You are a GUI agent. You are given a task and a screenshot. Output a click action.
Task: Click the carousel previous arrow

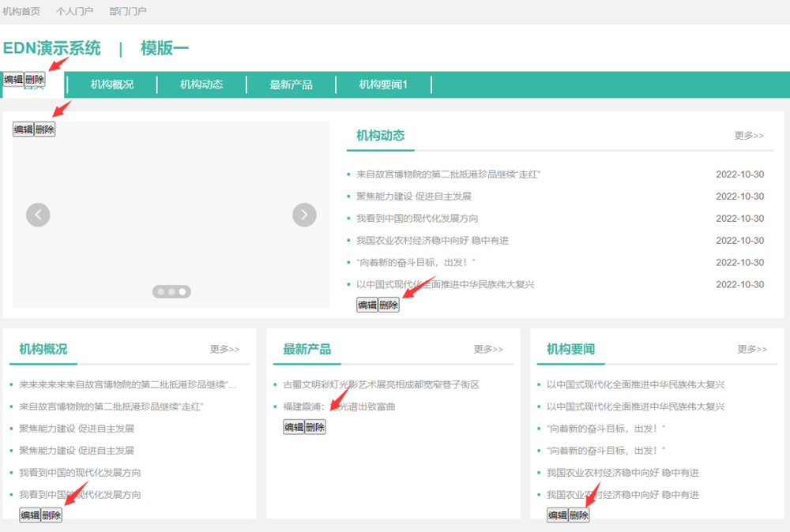(x=38, y=215)
